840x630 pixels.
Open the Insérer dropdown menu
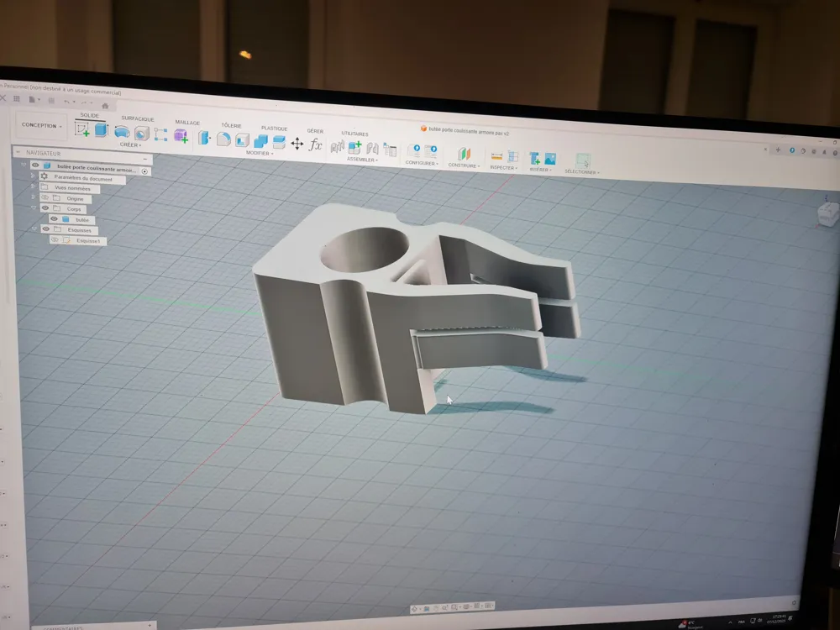pyautogui.click(x=540, y=170)
